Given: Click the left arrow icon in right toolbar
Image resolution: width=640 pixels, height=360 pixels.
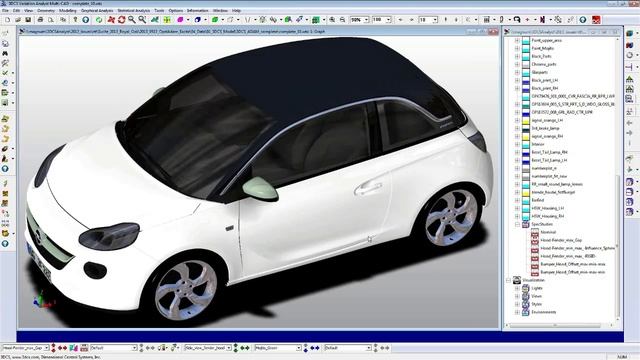Looking at the screenshot, I should (629, 123).
